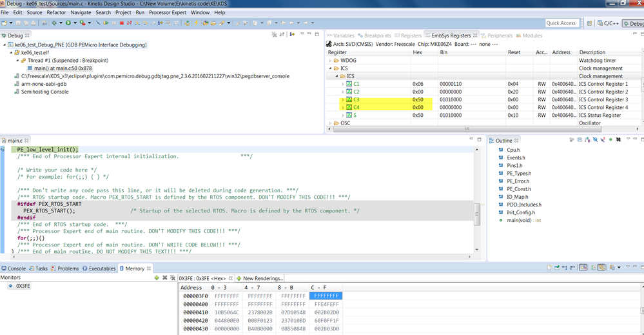Switch to the C/C++ perspective
644x335 pixels.
click(x=608, y=23)
